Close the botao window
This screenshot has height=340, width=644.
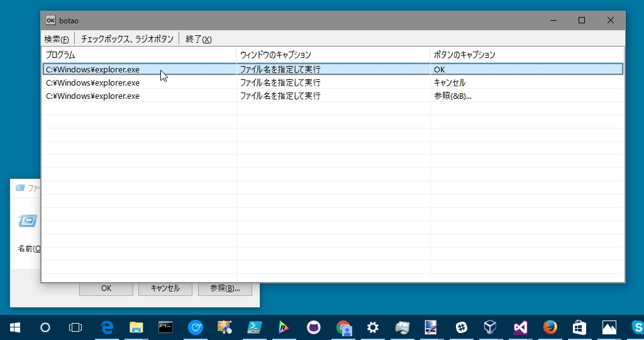(610, 20)
